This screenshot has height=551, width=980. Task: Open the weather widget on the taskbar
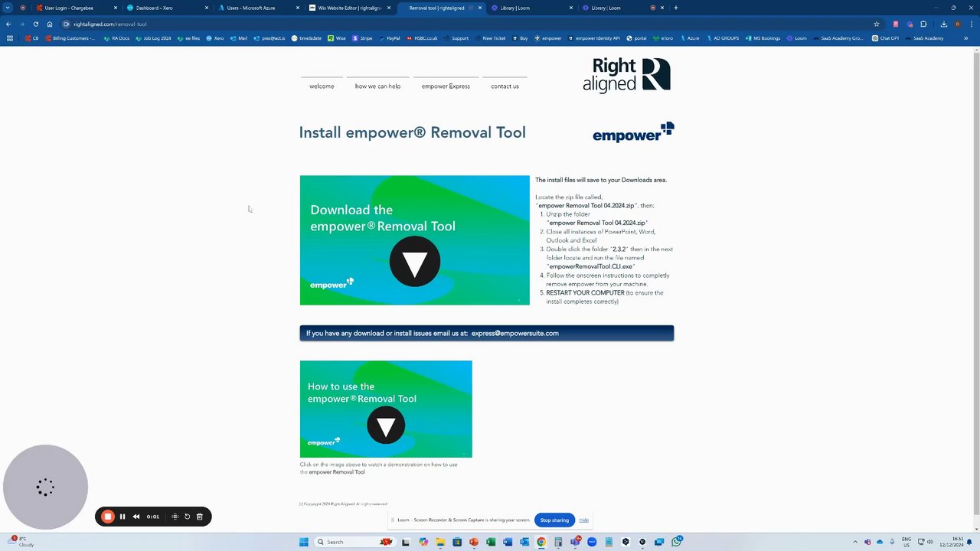point(18,542)
